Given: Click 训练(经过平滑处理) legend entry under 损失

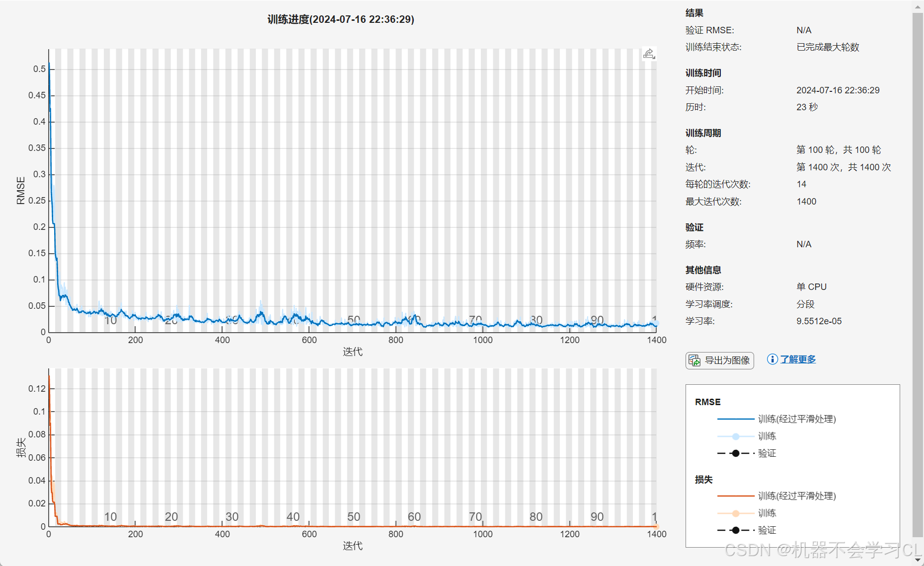Looking at the screenshot, I should click(797, 496).
